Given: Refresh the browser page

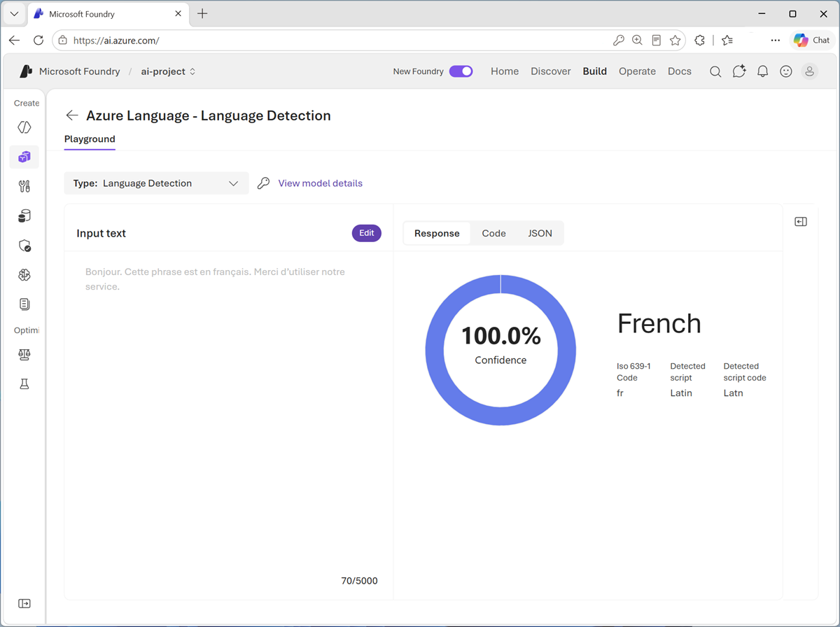Looking at the screenshot, I should coord(38,41).
